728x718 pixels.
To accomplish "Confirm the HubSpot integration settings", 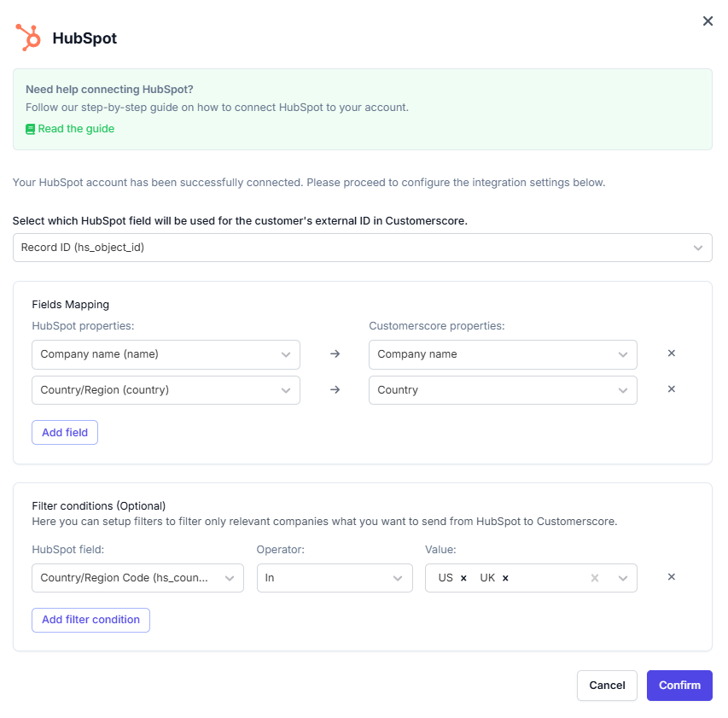I will tap(678, 685).
